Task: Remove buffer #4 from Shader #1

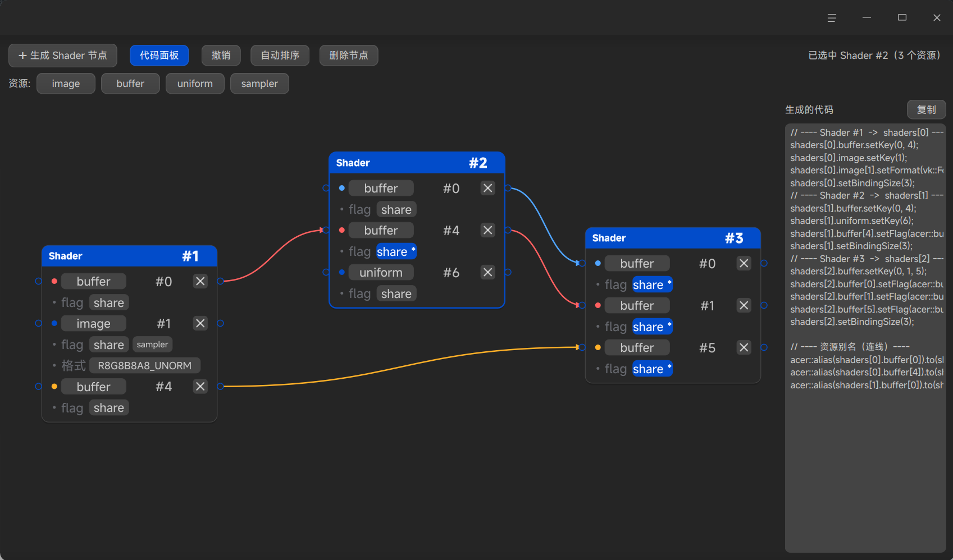Action: click(x=200, y=386)
